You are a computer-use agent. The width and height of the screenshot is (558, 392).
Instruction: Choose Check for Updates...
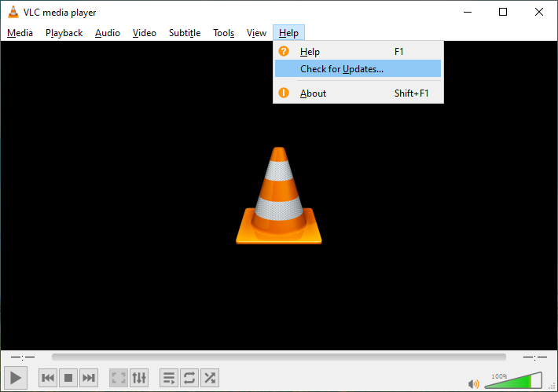[x=358, y=68]
